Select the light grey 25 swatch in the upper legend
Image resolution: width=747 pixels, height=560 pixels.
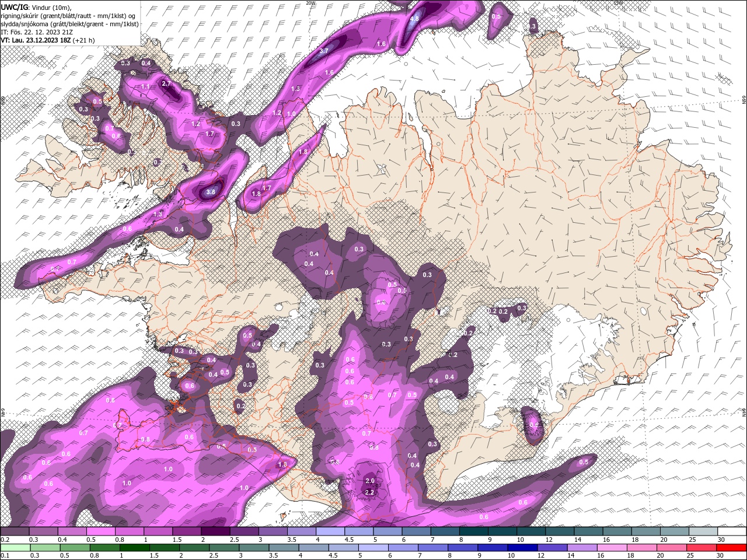pos(704,531)
